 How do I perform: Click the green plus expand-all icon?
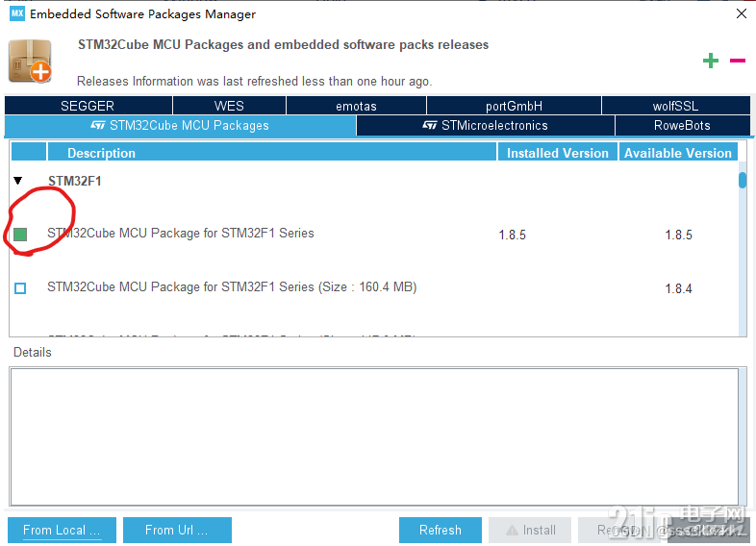click(710, 61)
